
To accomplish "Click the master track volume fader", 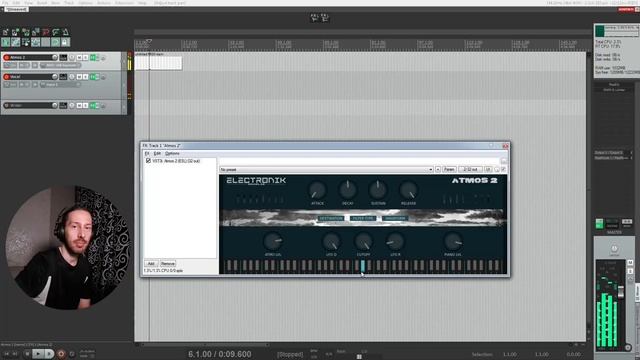I will click(x=621, y=291).
